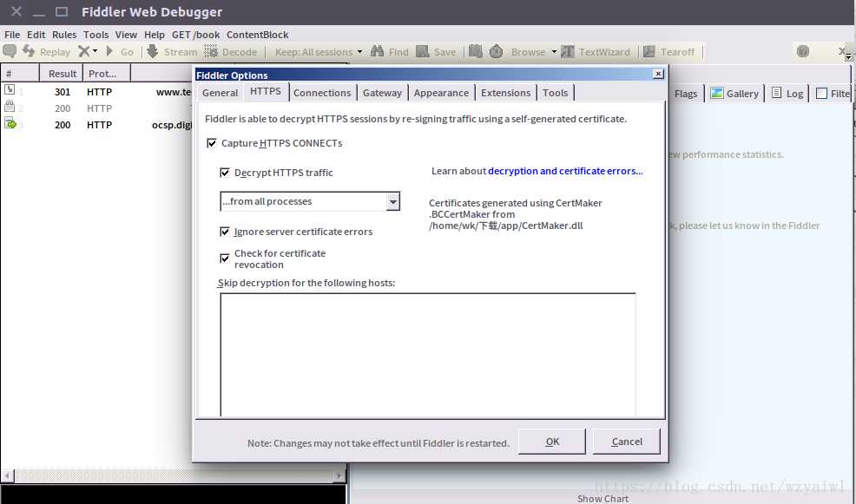
Task: Click the Browse toolbar button
Action: 527,52
